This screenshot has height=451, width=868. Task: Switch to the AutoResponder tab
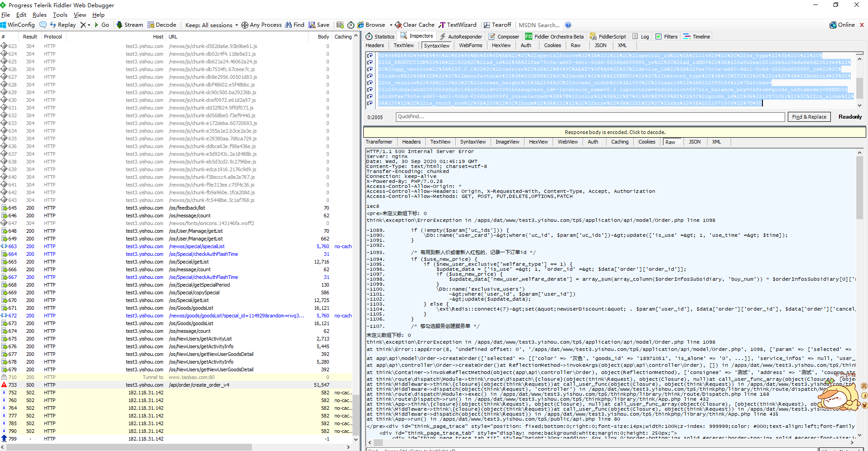(x=460, y=37)
